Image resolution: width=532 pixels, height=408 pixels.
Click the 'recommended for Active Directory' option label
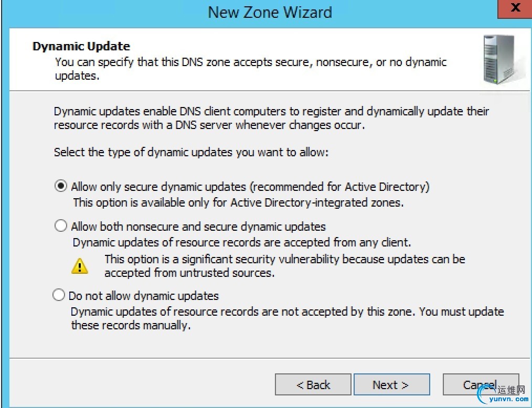point(250,186)
